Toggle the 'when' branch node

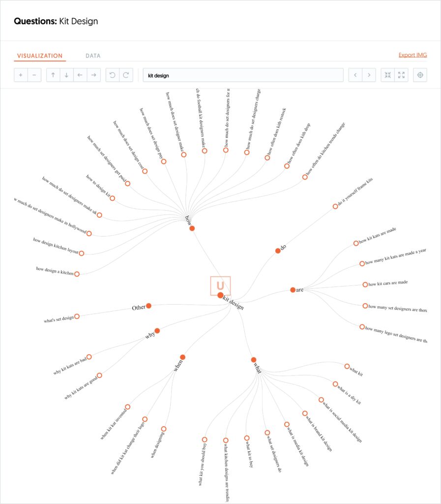click(x=182, y=357)
